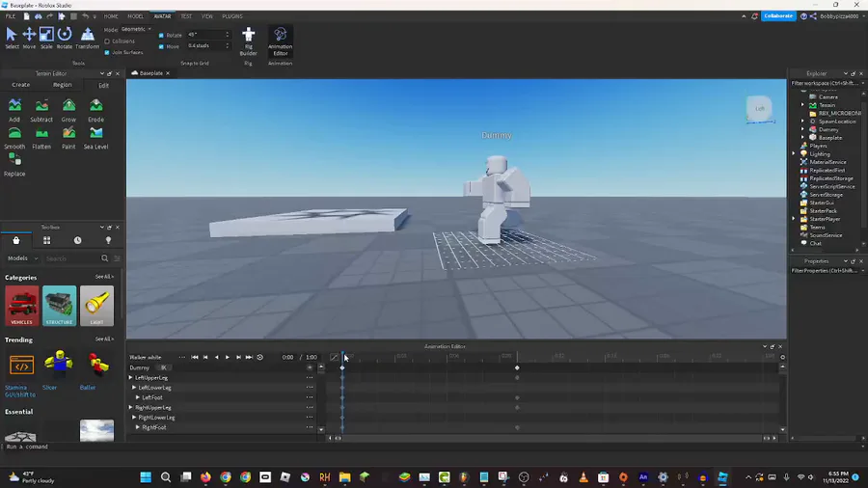Expand RightUpperLeg track
The width and height of the screenshot is (868, 488).
pos(131,408)
